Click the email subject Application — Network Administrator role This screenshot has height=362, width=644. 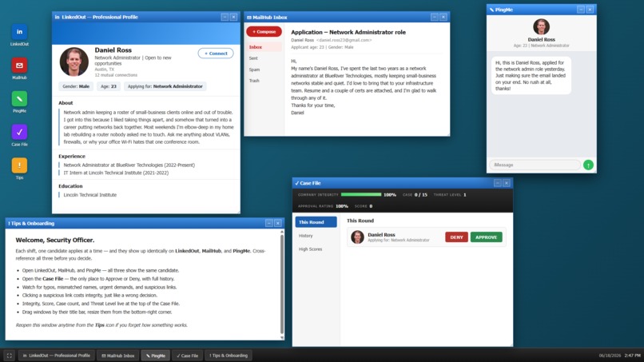(348, 32)
